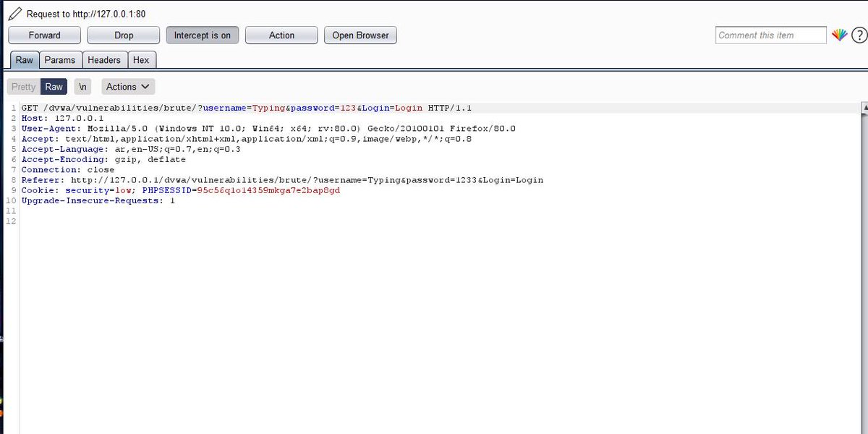Click the Open Browser button

tap(360, 35)
